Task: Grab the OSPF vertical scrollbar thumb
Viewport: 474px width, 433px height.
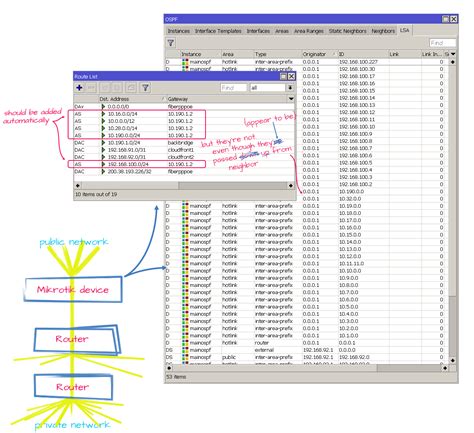Action: pyautogui.click(x=452, y=181)
